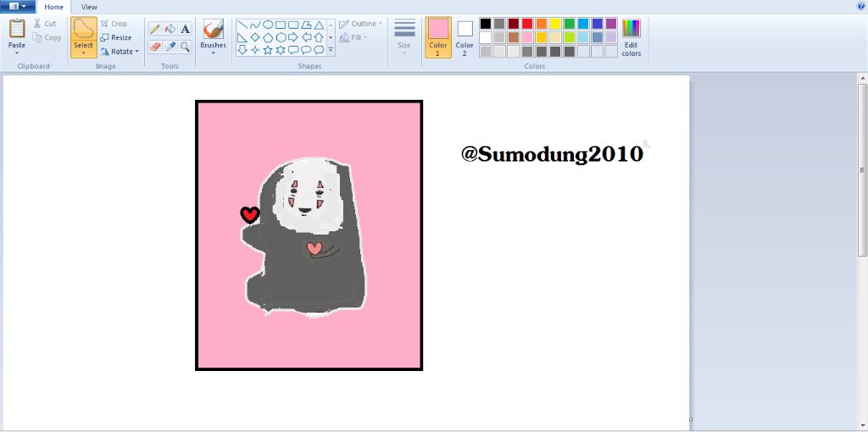This screenshot has width=868, height=432.
Task: Pick the orange color swatch
Action: click(542, 23)
